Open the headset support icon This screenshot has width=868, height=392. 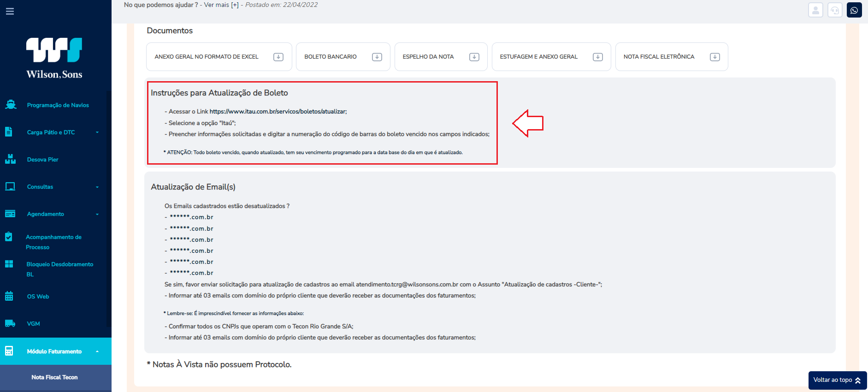click(x=835, y=10)
